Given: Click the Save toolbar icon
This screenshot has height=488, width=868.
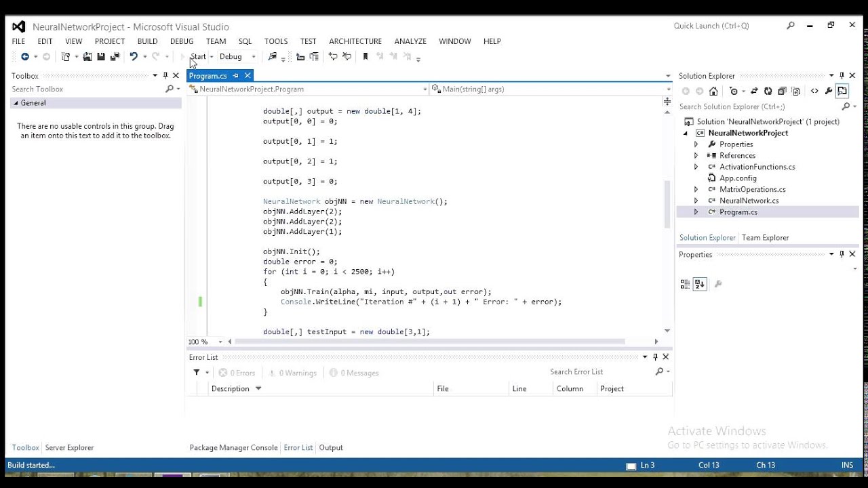Looking at the screenshot, I should click(x=101, y=57).
